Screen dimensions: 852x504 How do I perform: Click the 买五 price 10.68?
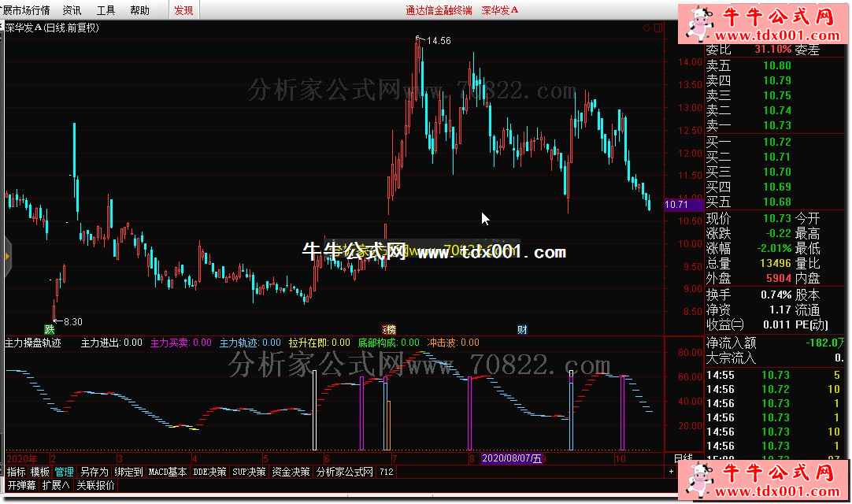(x=777, y=202)
